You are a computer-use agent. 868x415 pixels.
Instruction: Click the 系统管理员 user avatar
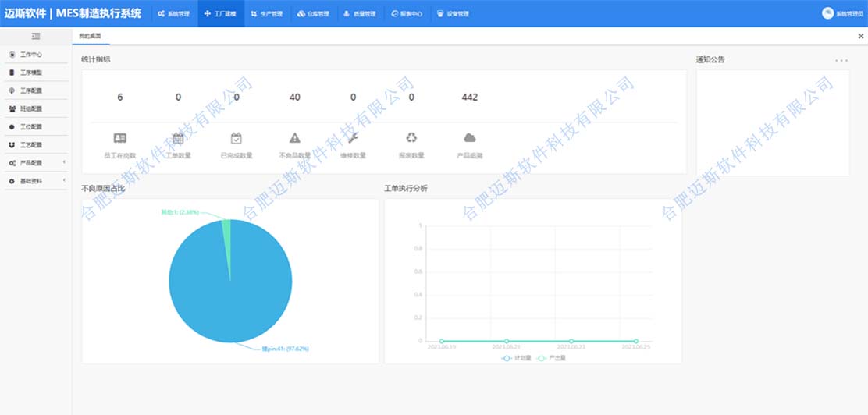click(827, 13)
